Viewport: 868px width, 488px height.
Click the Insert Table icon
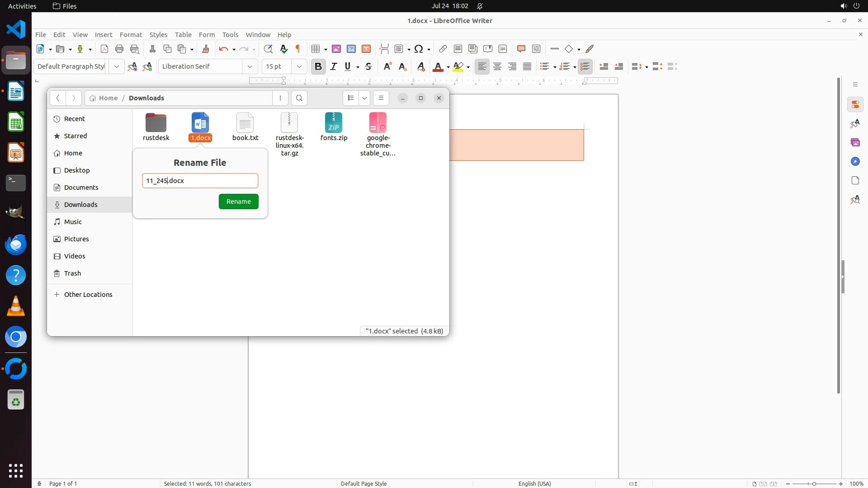tap(316, 49)
